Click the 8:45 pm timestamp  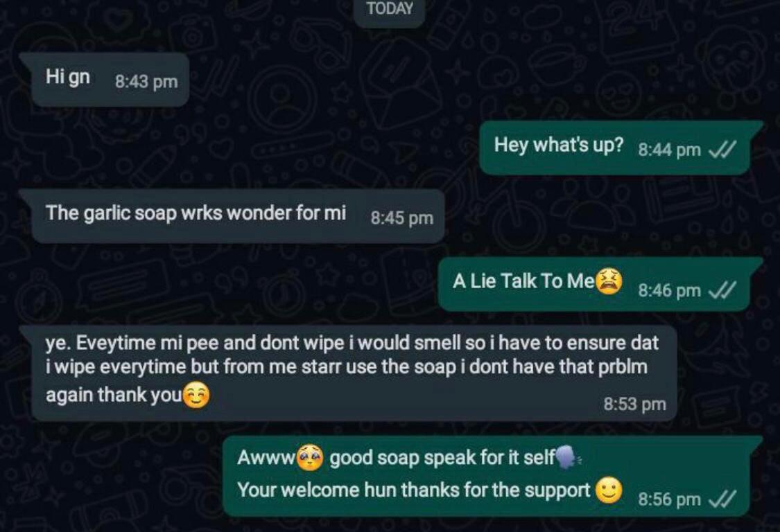pyautogui.click(x=402, y=218)
